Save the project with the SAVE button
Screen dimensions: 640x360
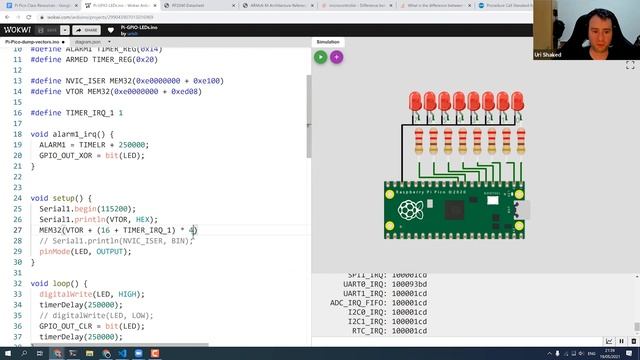click(47, 30)
